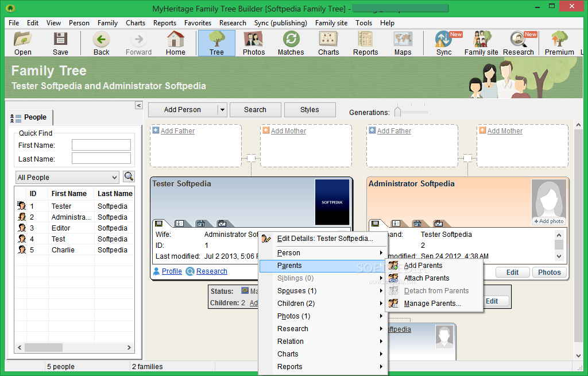Open the Favorites menu
The height and width of the screenshot is (376, 588).
[198, 23]
